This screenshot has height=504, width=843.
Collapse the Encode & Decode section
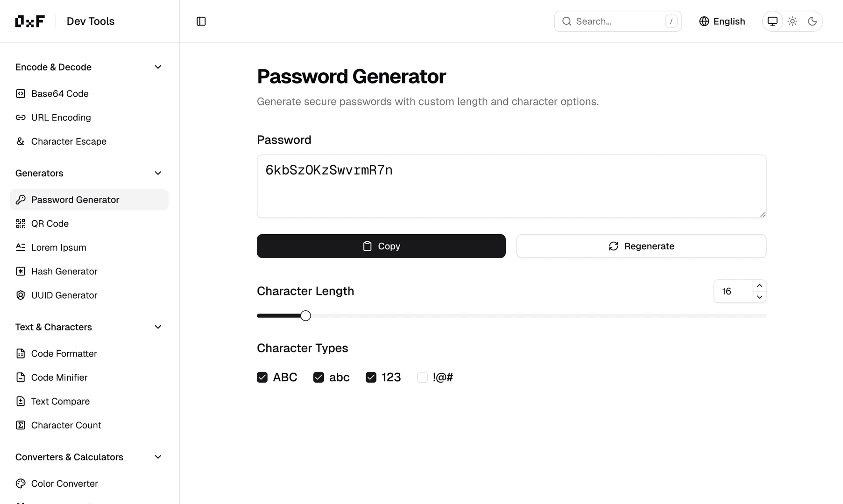coord(158,67)
